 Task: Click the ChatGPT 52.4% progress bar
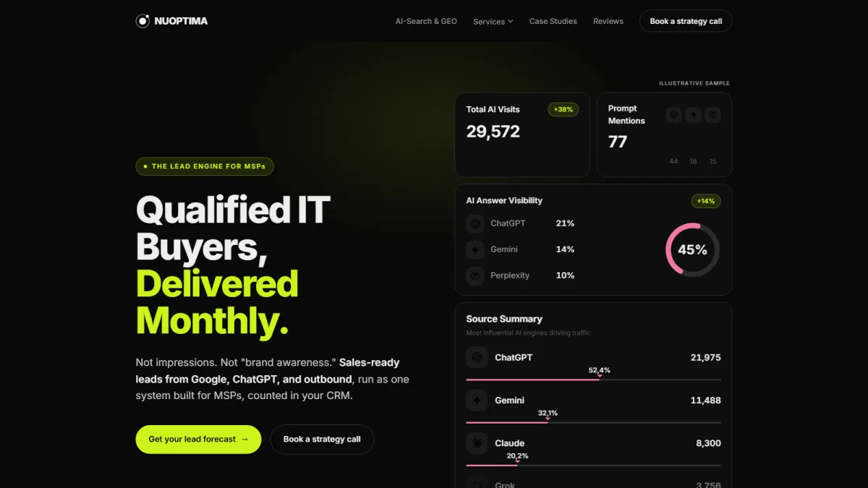click(x=593, y=380)
